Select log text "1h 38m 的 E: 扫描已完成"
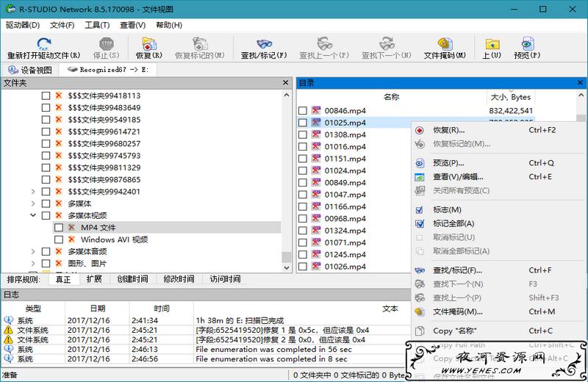588x382 pixels. (240, 320)
